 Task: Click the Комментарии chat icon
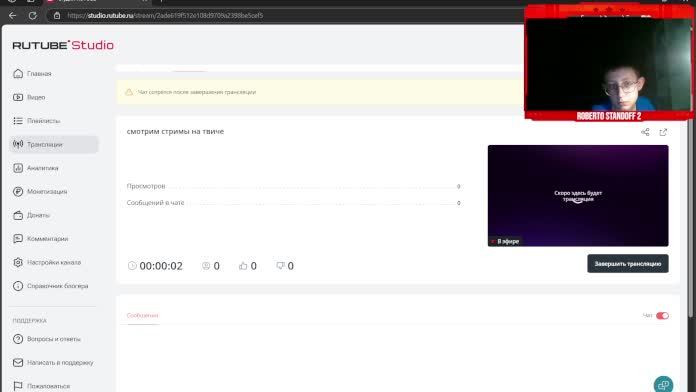18,239
